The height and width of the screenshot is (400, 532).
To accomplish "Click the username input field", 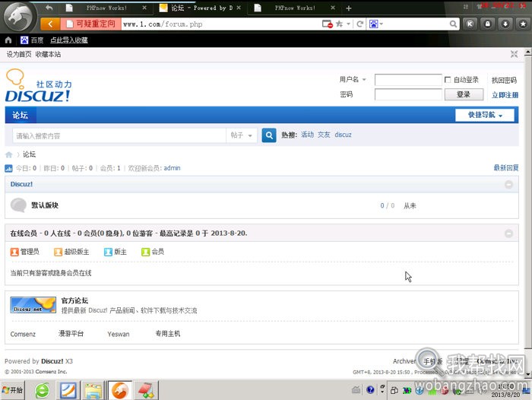I will tap(408, 80).
